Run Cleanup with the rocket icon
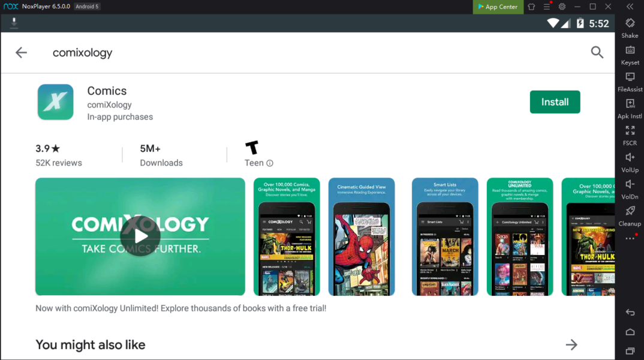644x360 pixels. click(630, 211)
